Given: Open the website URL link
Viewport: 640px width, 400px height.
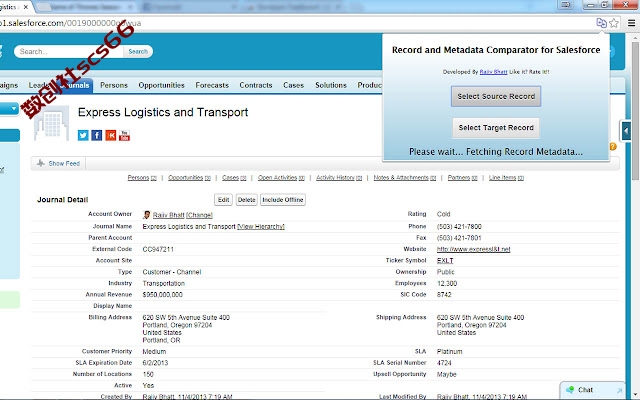Looking at the screenshot, I should [x=473, y=249].
